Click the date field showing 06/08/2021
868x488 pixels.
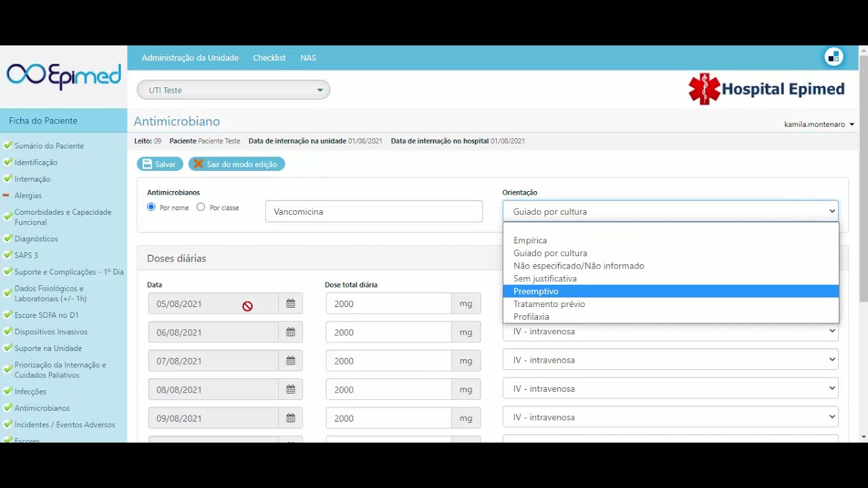[213, 332]
